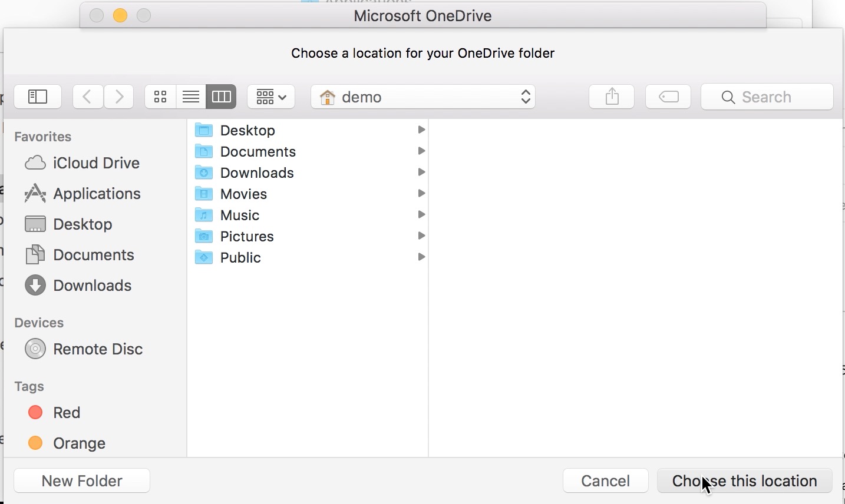Click the Choose this location button
This screenshot has width=845, height=504.
tap(744, 481)
